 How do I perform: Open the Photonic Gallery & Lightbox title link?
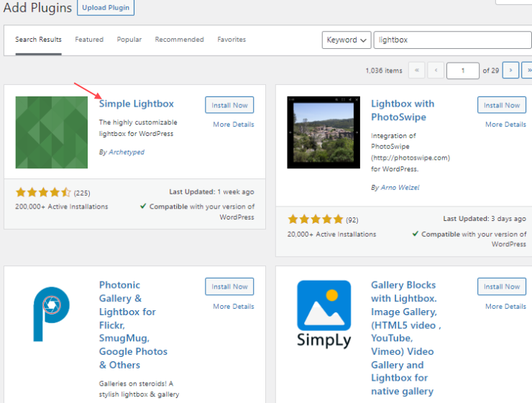point(133,325)
